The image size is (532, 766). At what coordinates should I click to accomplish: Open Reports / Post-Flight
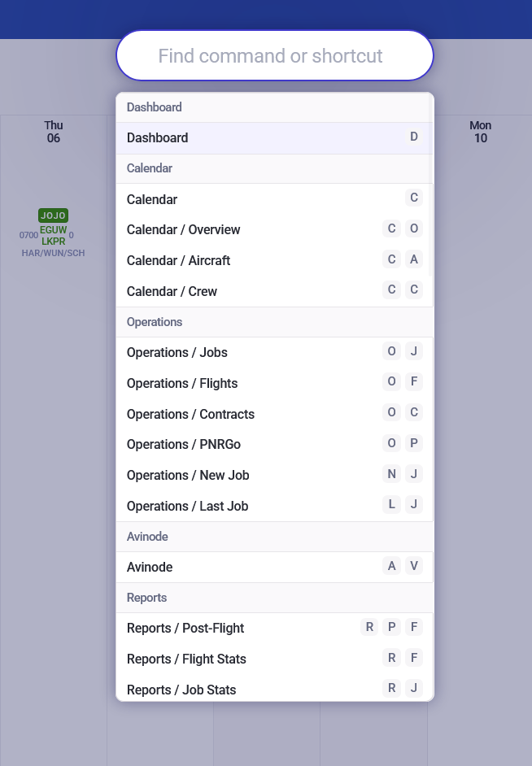[x=274, y=629]
